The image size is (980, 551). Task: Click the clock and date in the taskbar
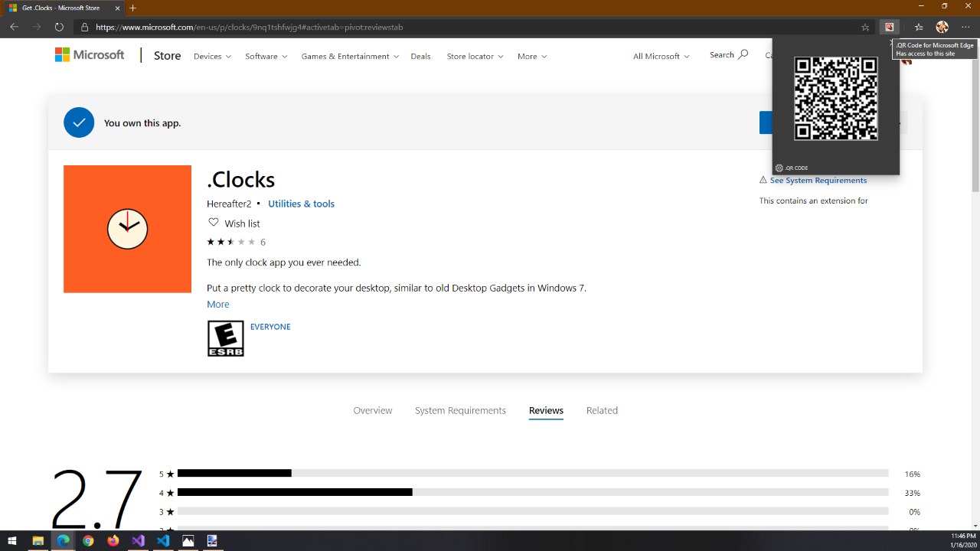click(x=963, y=540)
